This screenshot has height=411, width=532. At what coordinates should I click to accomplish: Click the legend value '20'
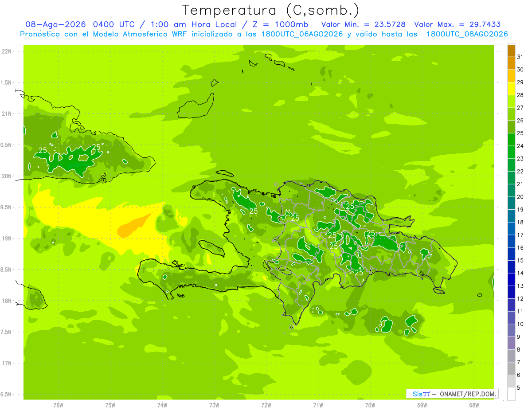coord(520,197)
